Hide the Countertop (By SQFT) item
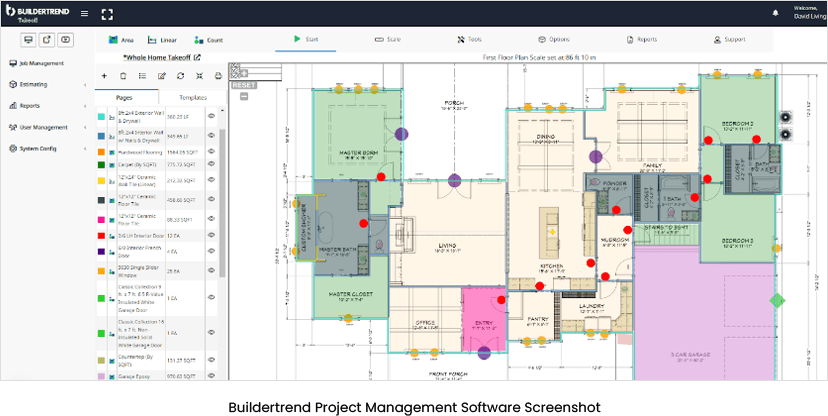The width and height of the screenshot is (828, 416). point(211,360)
